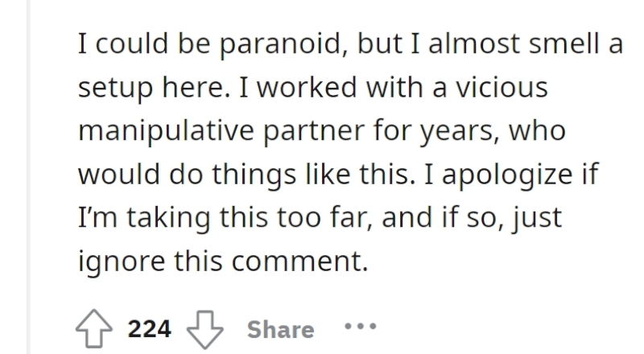
Task: Click the word "paranoid" in the comment
Action: tap(280, 44)
